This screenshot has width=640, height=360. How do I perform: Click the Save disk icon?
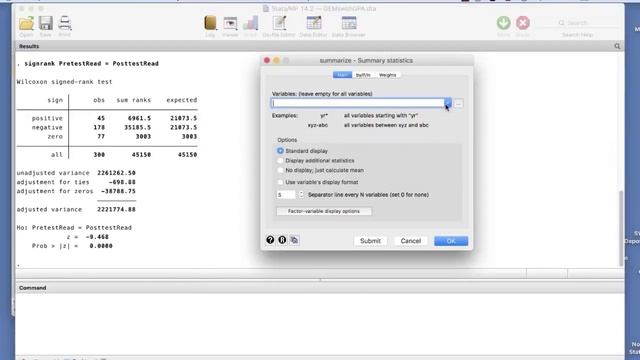pos(46,23)
